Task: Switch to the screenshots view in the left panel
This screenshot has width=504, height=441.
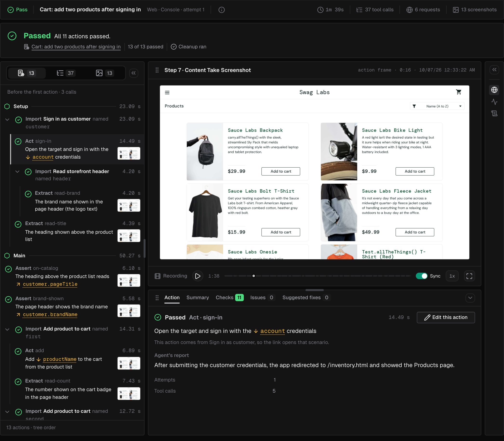Action: [105, 73]
